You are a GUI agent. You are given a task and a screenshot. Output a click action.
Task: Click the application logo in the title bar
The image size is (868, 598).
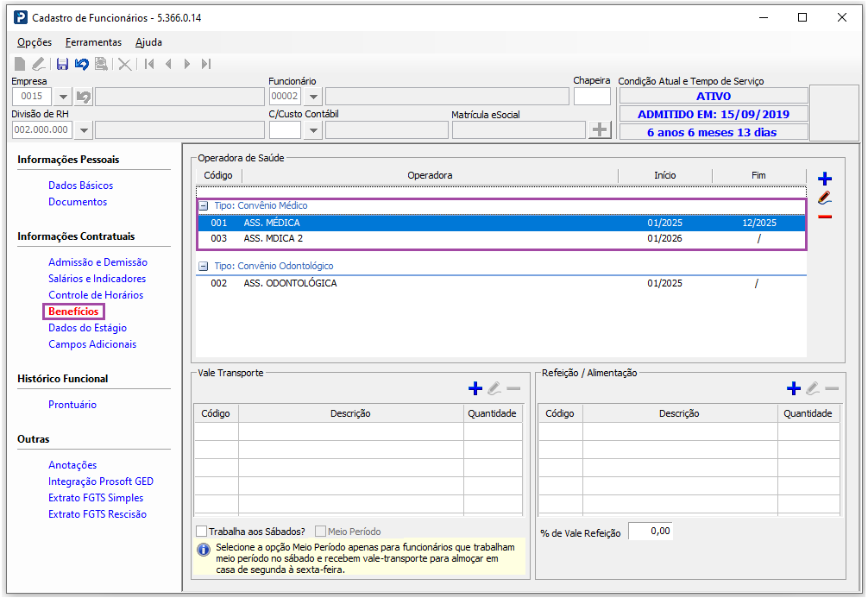click(x=21, y=18)
